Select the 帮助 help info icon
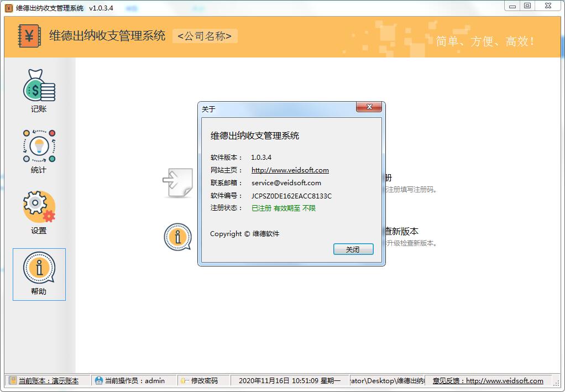Viewport: 565px width, 392px height. (x=39, y=268)
